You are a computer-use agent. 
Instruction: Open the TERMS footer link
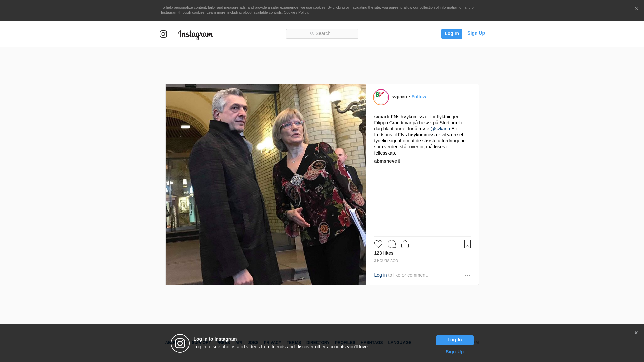coord(293,343)
